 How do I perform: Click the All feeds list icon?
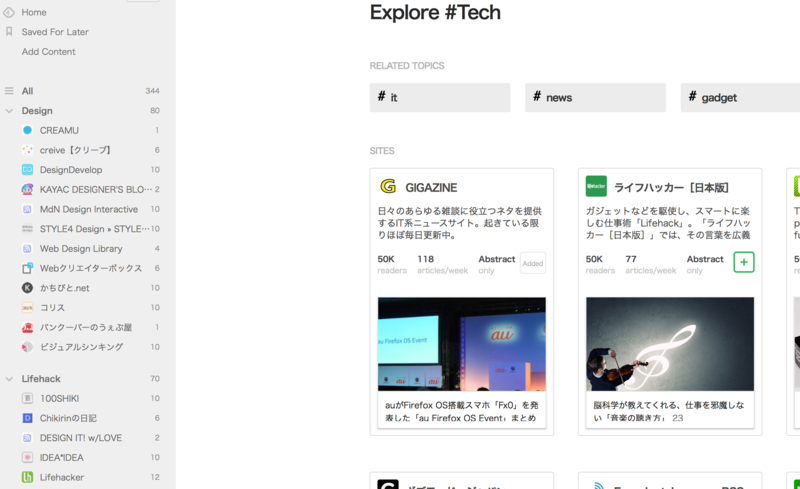9,91
